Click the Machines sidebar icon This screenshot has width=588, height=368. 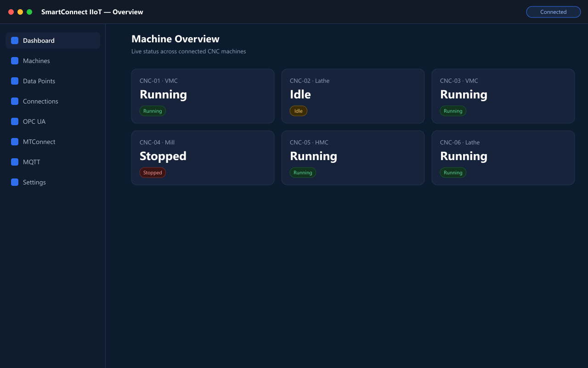click(x=15, y=61)
